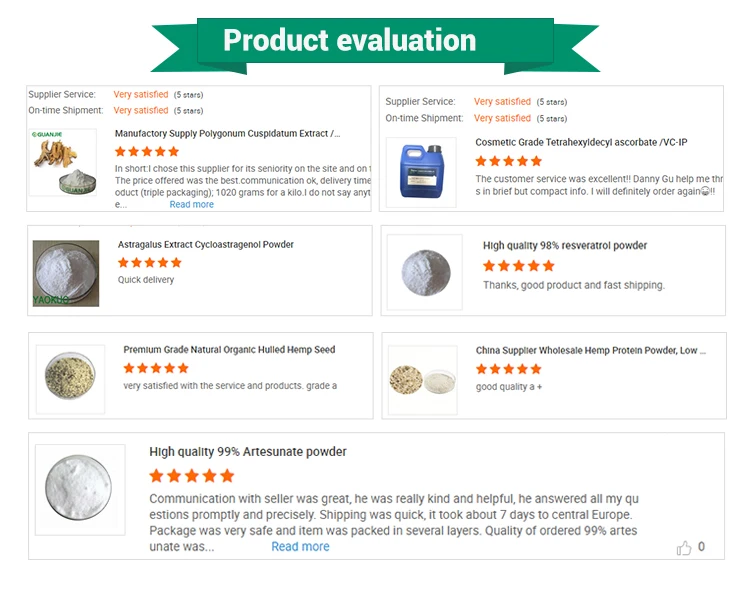Open the Artesunate powder thumbnail
Viewport: 750px width, 590px height.
(80, 490)
